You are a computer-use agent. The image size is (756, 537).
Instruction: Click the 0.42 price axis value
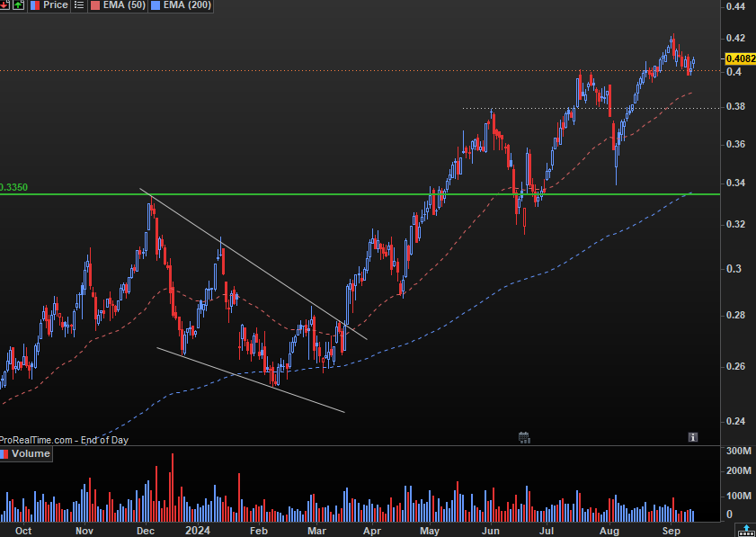coord(735,38)
